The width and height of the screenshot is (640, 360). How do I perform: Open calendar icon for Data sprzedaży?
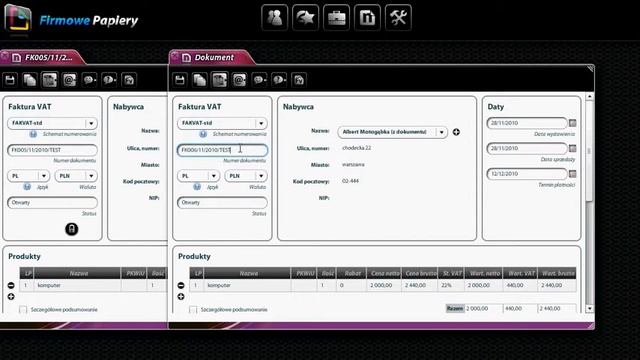[573, 148]
